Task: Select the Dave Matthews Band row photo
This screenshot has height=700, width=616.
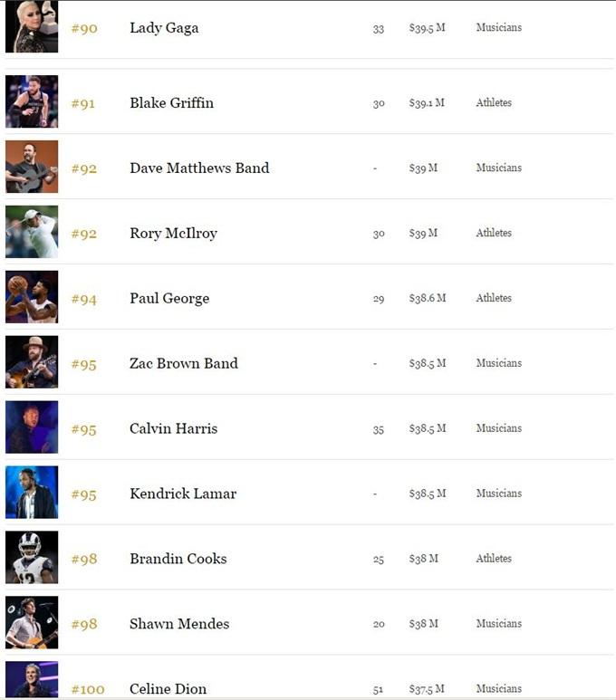Action: 32,168
